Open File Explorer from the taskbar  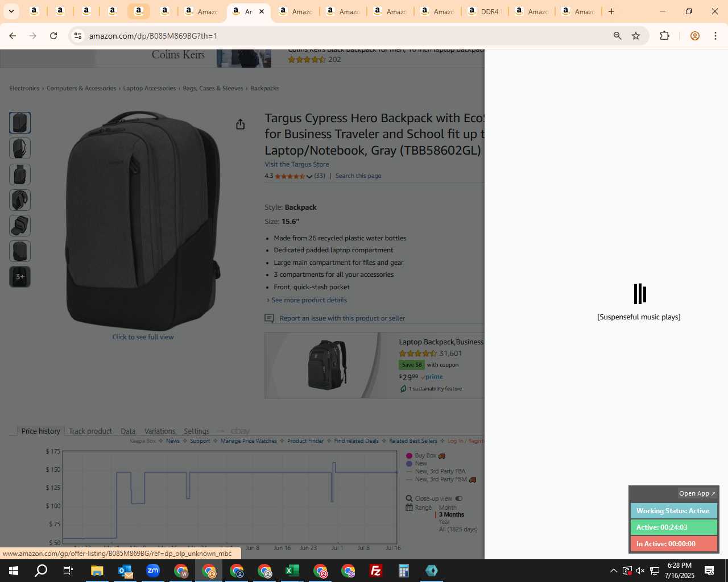(97, 571)
